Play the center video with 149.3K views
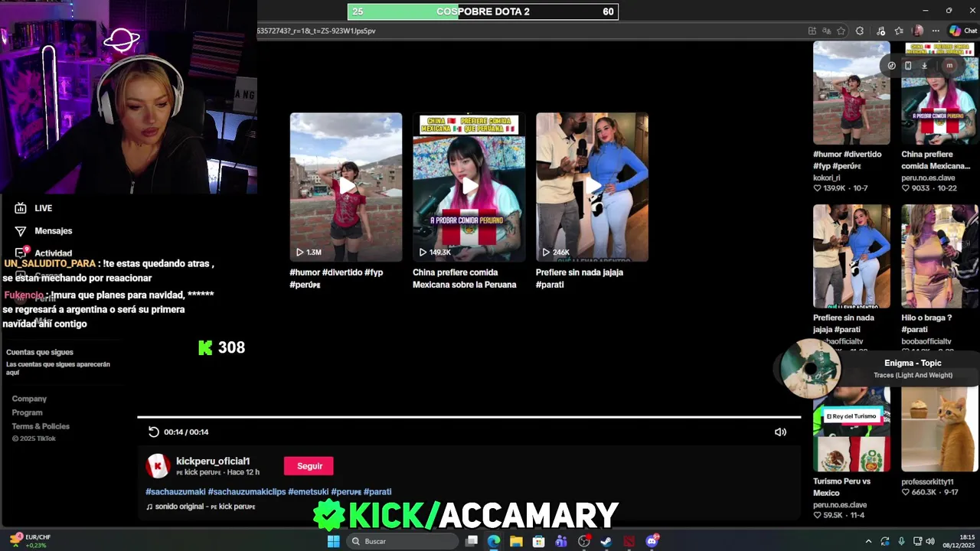The width and height of the screenshot is (980, 551). [x=469, y=187]
